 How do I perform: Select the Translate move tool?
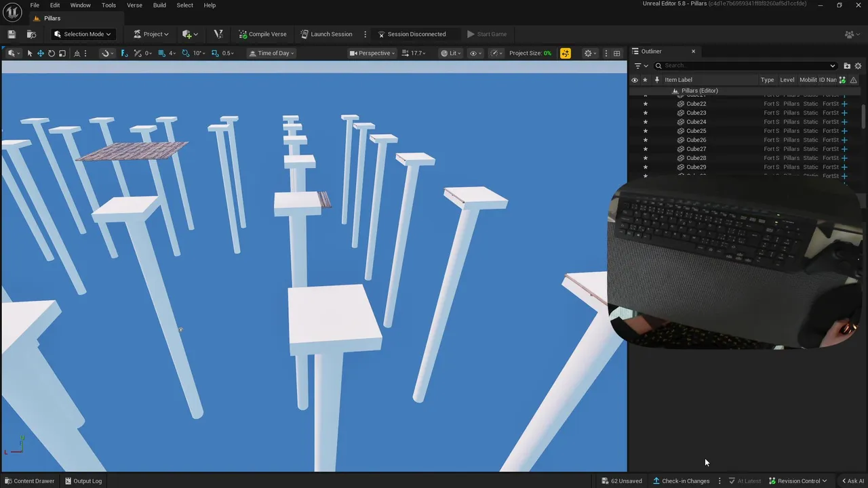[x=41, y=53]
